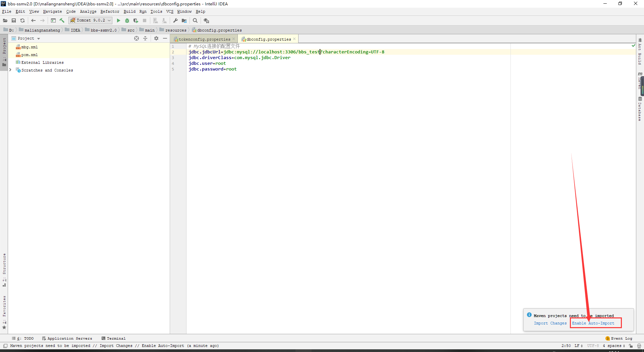Build the project using the hammer icon
This screenshot has width=644, height=352.
point(62,20)
